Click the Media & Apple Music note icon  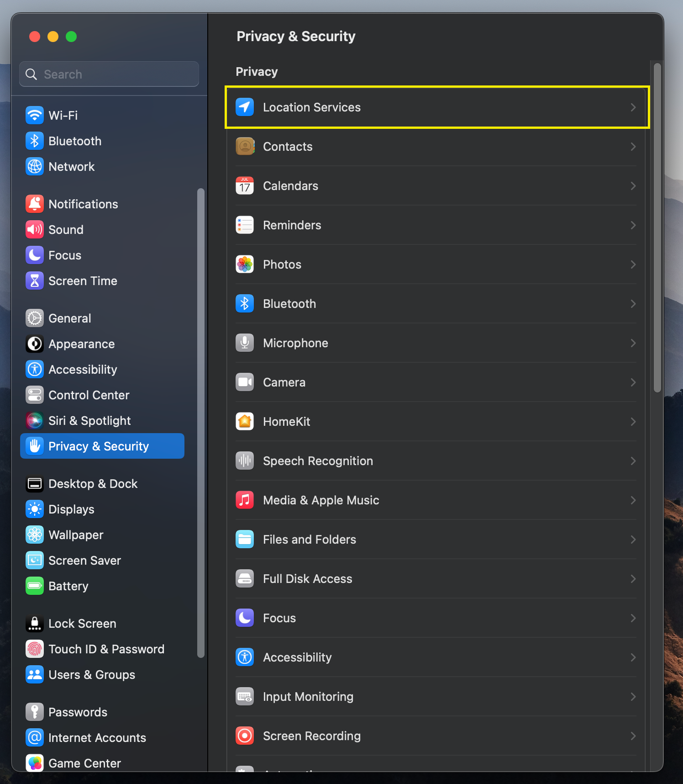click(245, 500)
